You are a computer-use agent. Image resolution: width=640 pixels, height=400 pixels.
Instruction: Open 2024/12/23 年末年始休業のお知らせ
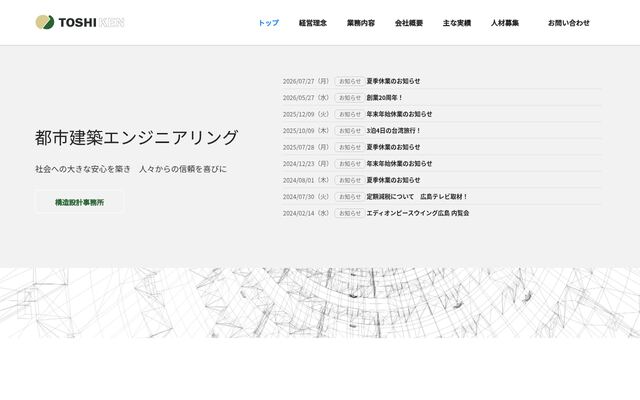399,164
